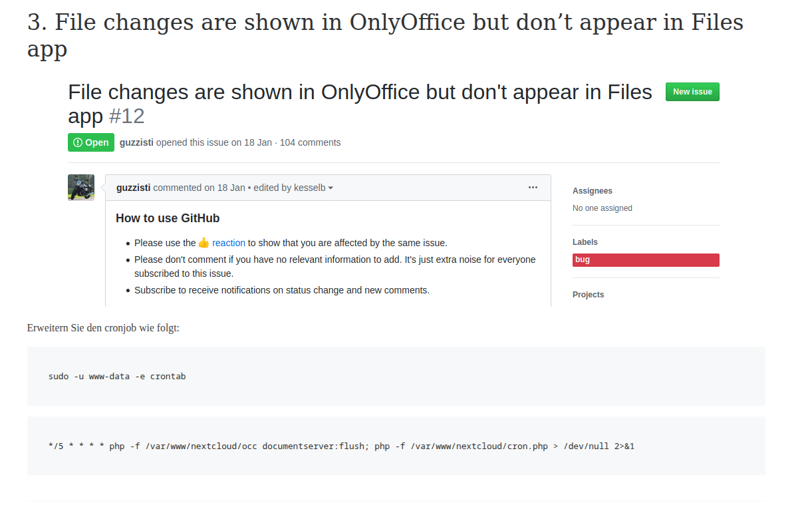
Task: Expand the 'edited by kesselb' dropdown arrow
Action: (331, 188)
